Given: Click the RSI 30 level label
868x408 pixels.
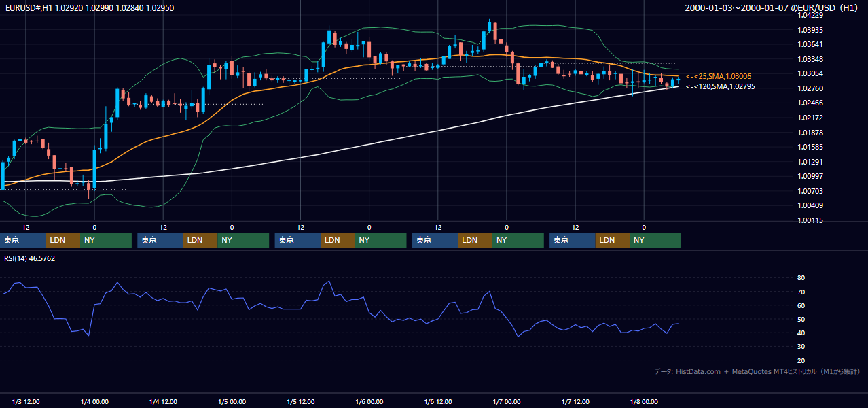Looking at the screenshot, I should tap(801, 347).
